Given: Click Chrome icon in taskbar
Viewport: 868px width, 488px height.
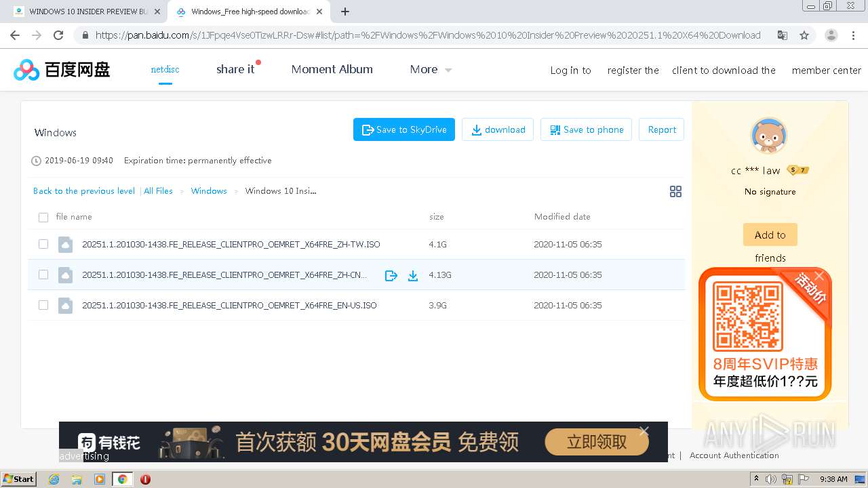Looking at the screenshot, I should click(123, 479).
